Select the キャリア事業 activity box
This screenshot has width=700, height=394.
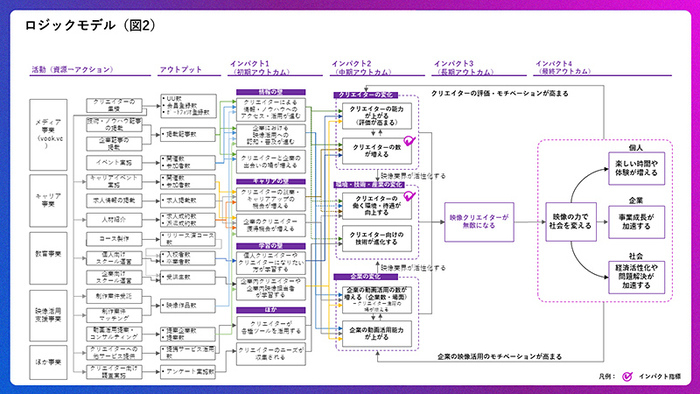(x=48, y=200)
